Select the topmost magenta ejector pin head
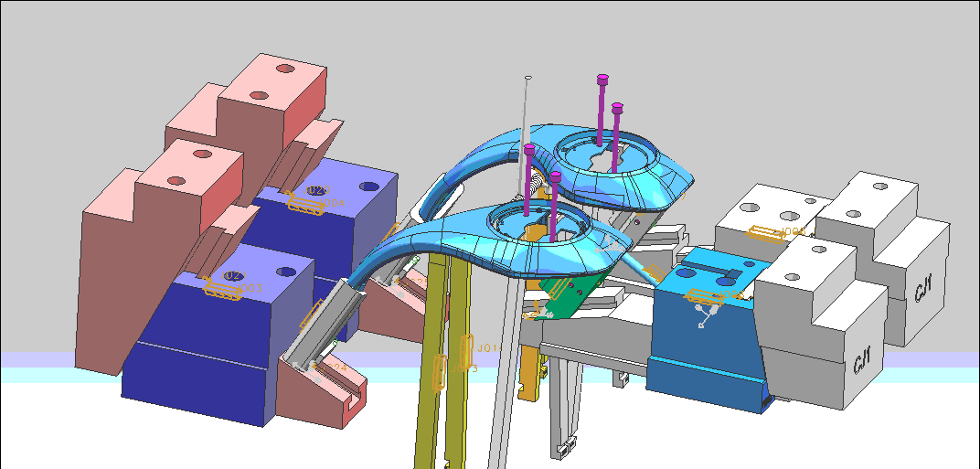 (x=602, y=80)
